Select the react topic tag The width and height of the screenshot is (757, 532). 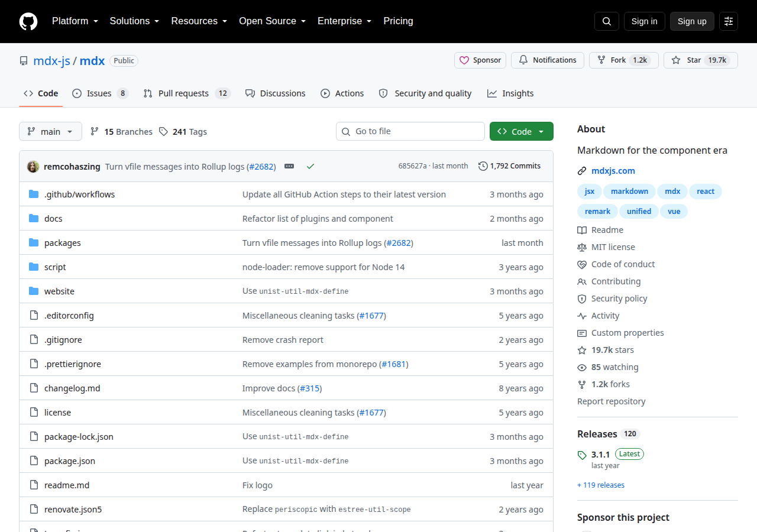[x=706, y=192]
